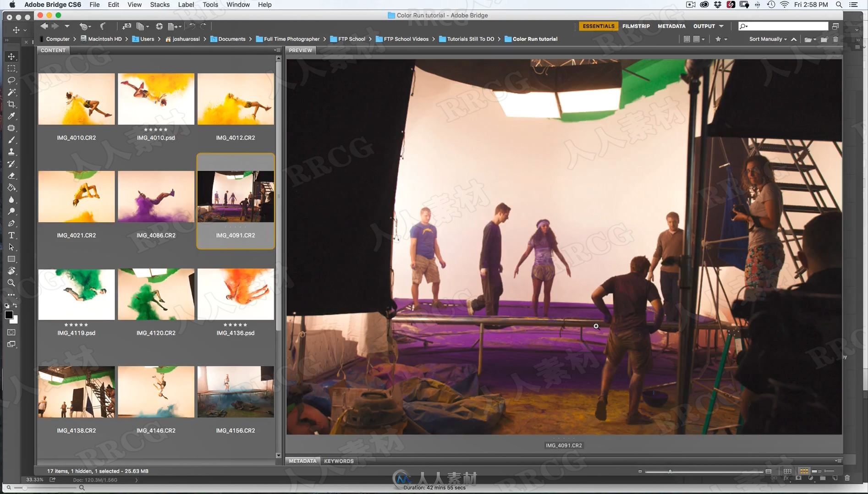Select thumbnail IMG_4136.psd with orange powder
The image size is (868, 494).
[x=236, y=294]
